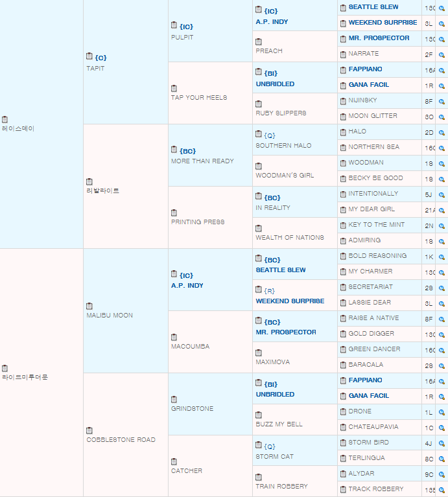Select TRAIN ROBBERY entry
The image size is (448, 497).
click(x=281, y=486)
